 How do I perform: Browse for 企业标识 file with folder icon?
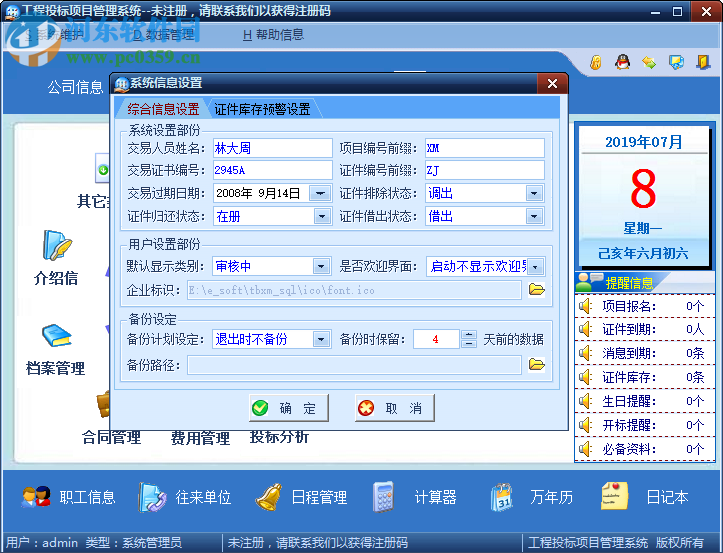536,290
